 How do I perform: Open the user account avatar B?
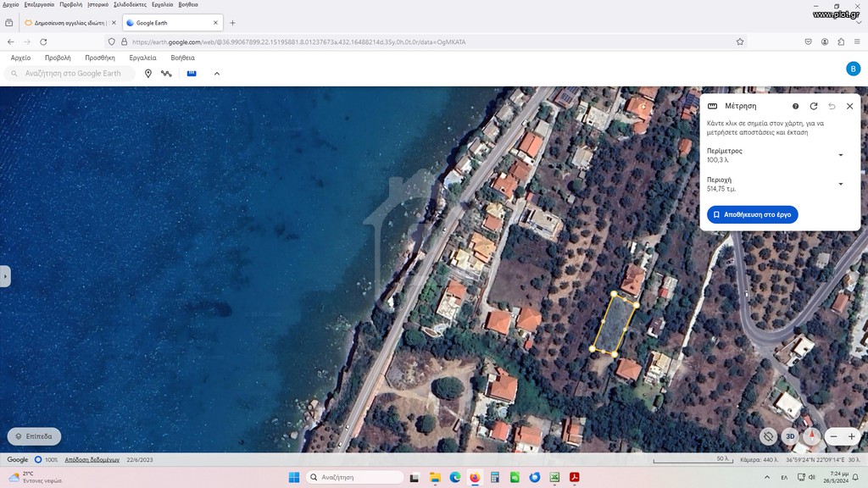point(853,69)
